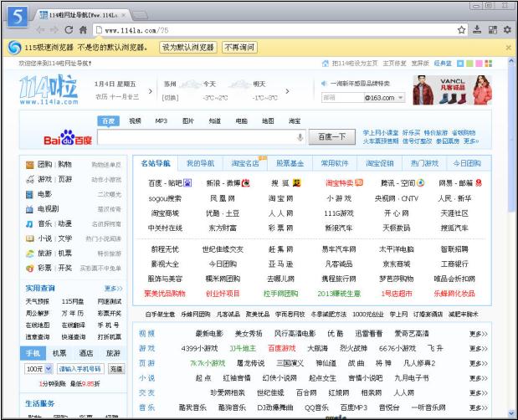Image resolution: width=518 pixels, height=420 pixels.
Task: Switch to the 我的导航 tab
Action: (200, 163)
